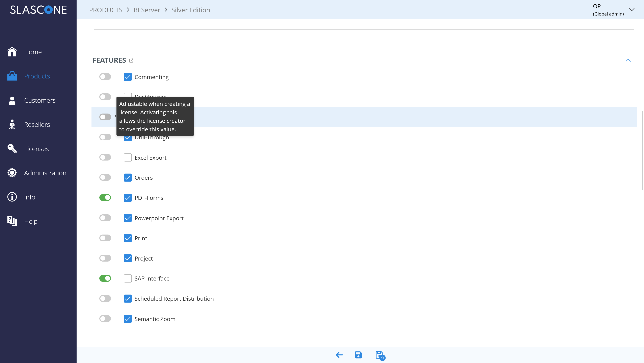Open the Info section
This screenshot has height=363, width=644.
tap(29, 197)
